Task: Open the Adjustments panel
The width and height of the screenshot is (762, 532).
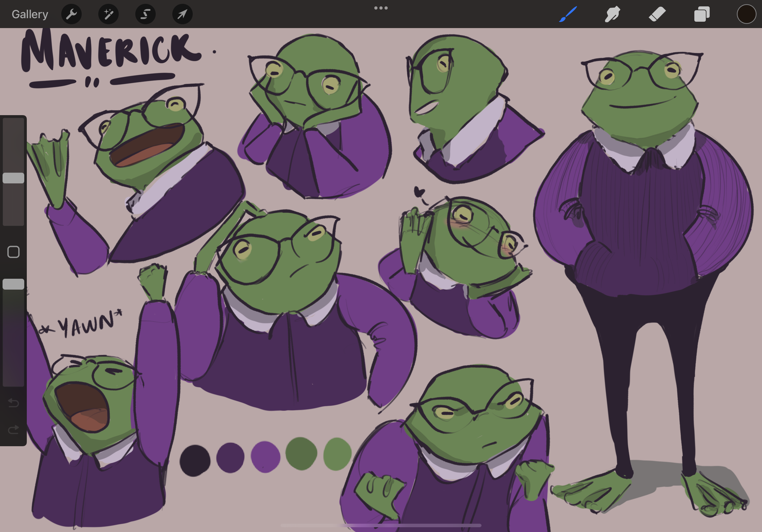Action: click(108, 14)
